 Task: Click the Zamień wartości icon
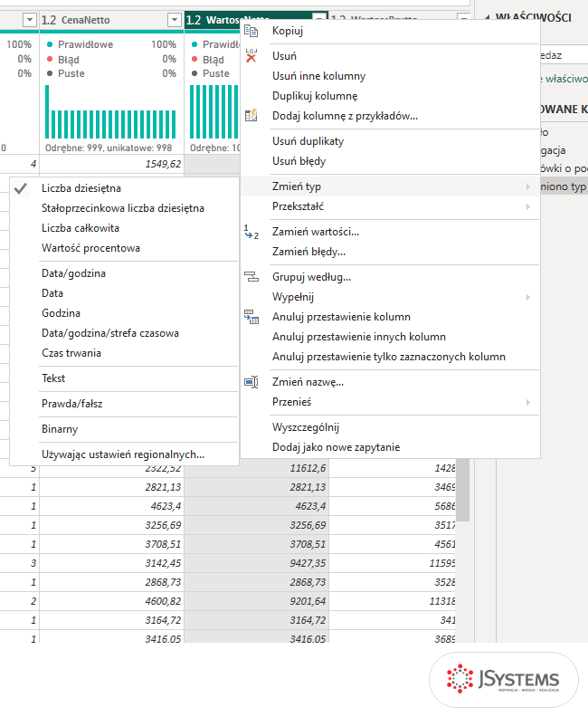coord(251,232)
